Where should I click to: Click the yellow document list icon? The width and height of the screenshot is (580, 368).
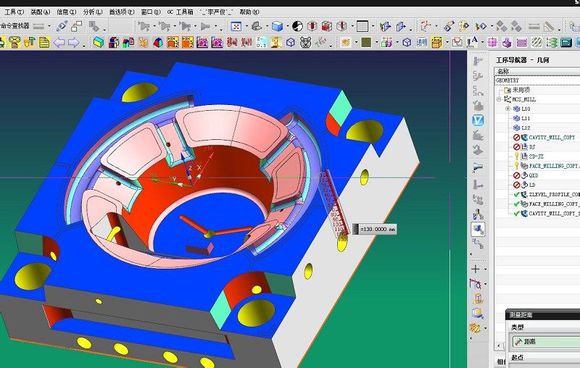click(45, 43)
